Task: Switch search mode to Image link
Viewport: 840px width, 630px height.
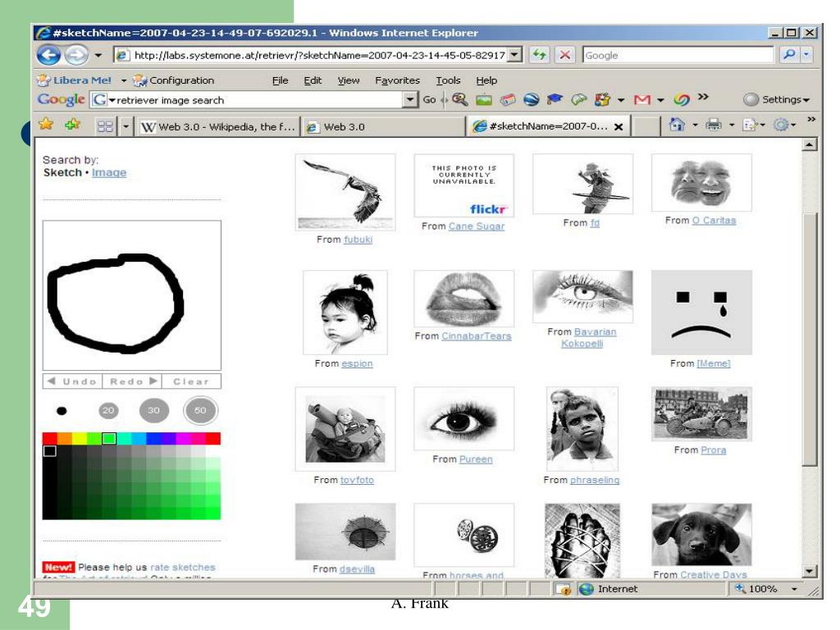Action: click(x=109, y=172)
